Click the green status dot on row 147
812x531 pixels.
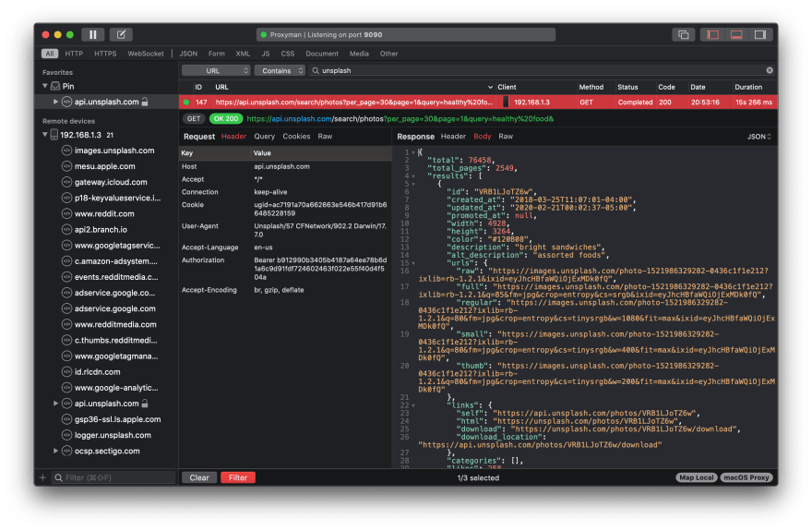[185, 103]
